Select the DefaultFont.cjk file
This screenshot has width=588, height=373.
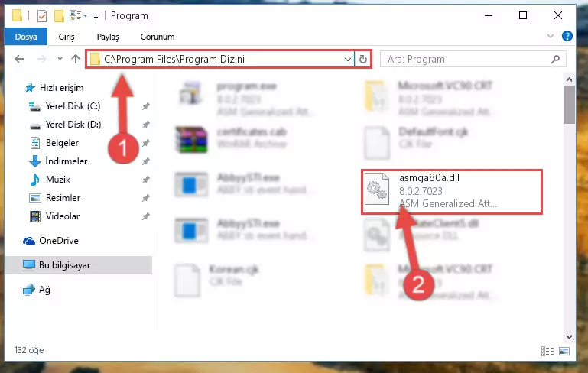[x=416, y=142]
